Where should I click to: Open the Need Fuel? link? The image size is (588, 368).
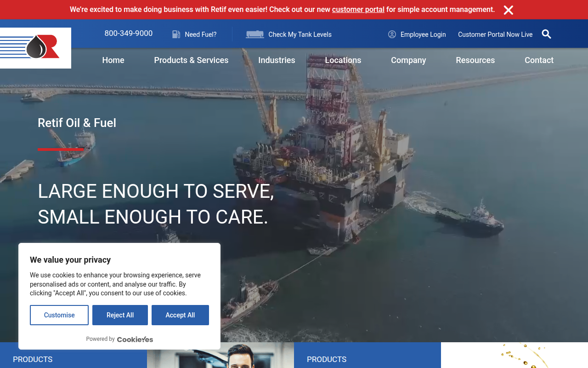click(x=201, y=34)
